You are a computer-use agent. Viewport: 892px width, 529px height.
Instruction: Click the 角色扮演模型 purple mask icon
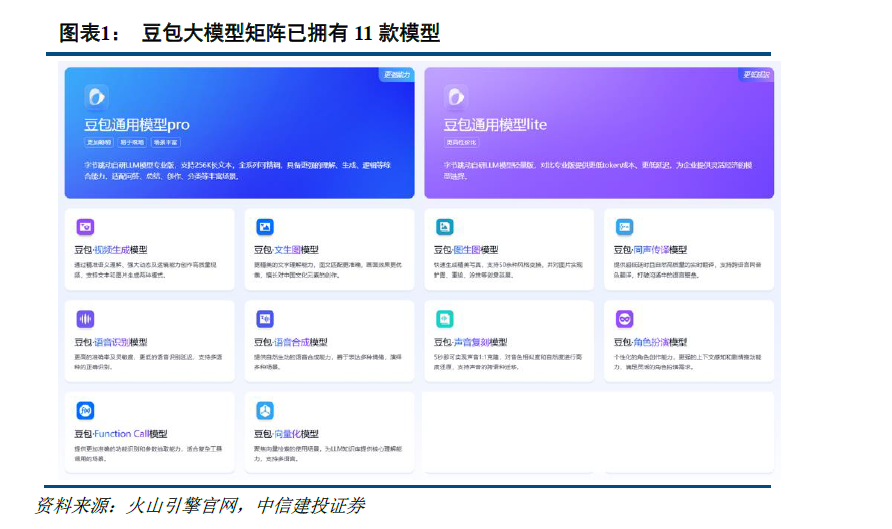click(x=625, y=319)
